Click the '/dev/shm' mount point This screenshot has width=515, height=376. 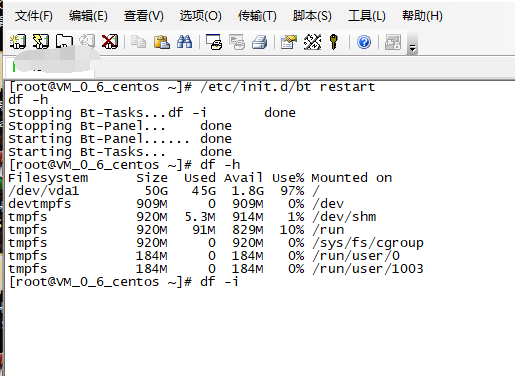click(x=344, y=217)
